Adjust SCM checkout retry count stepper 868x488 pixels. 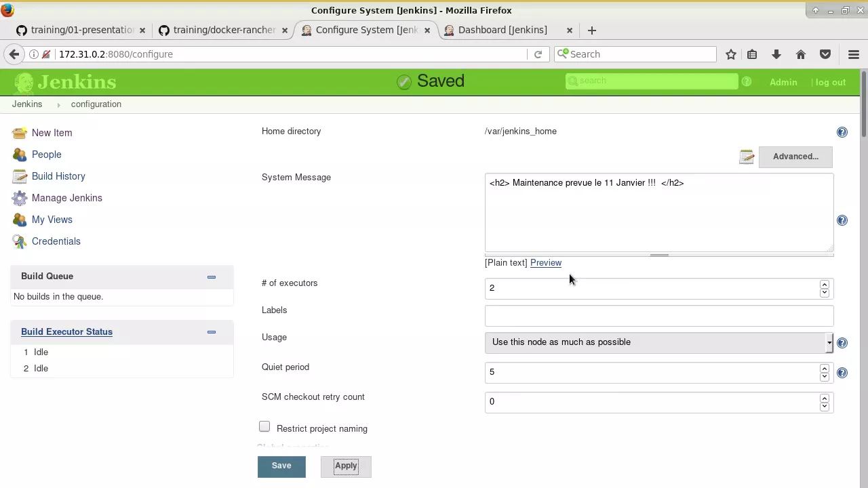click(x=824, y=402)
